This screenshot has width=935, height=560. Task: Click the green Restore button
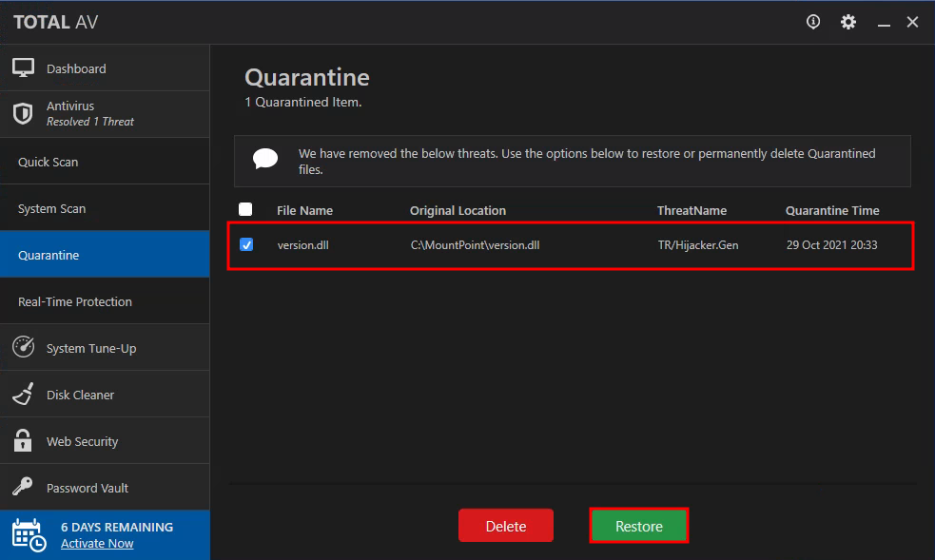tap(638, 526)
